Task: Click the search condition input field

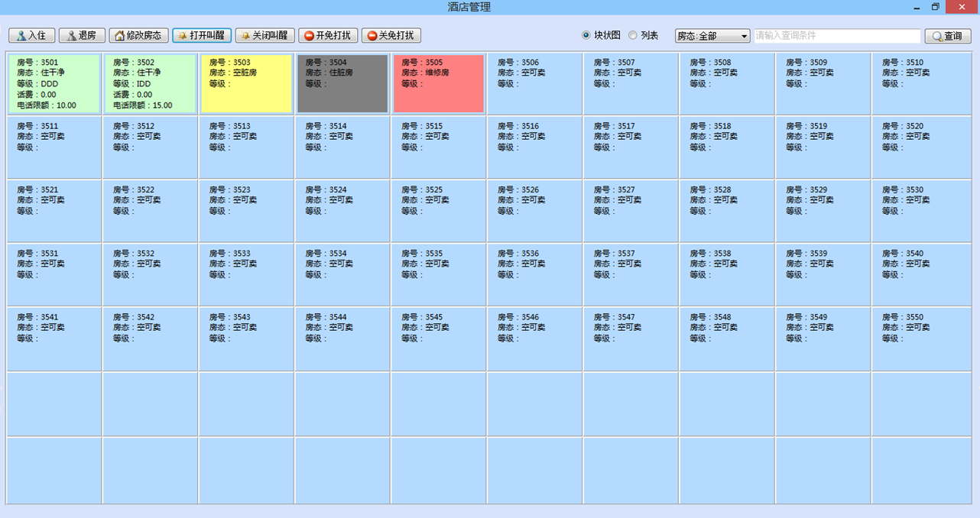Action: coord(837,36)
